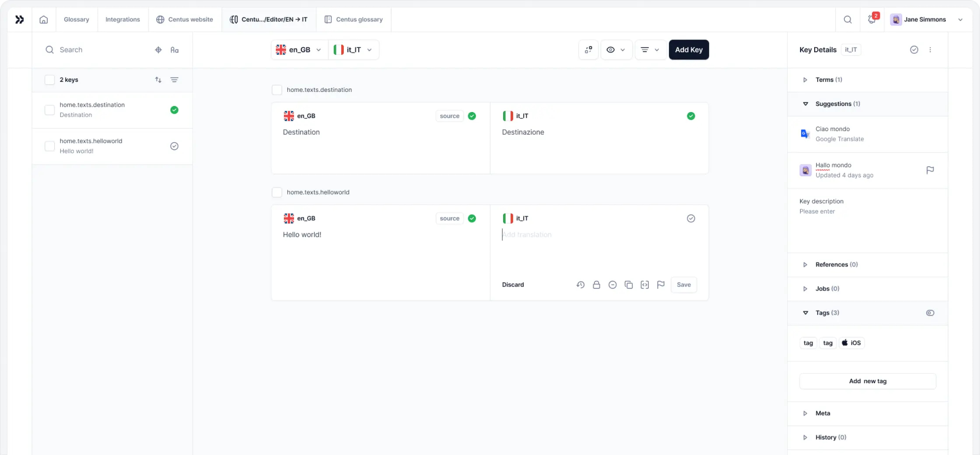Click the lock translation icon
Image resolution: width=980 pixels, height=455 pixels.
pos(596,285)
